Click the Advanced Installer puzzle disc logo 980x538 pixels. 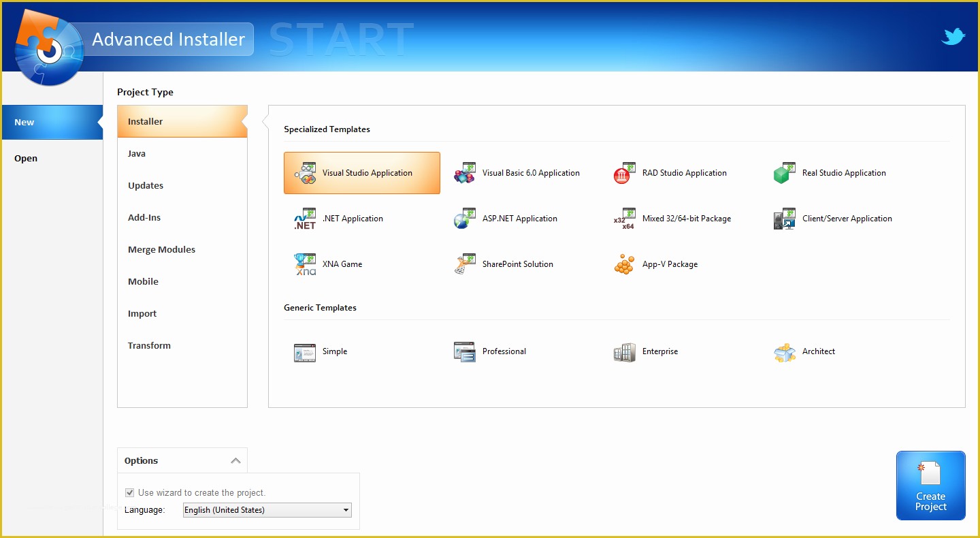[x=48, y=49]
